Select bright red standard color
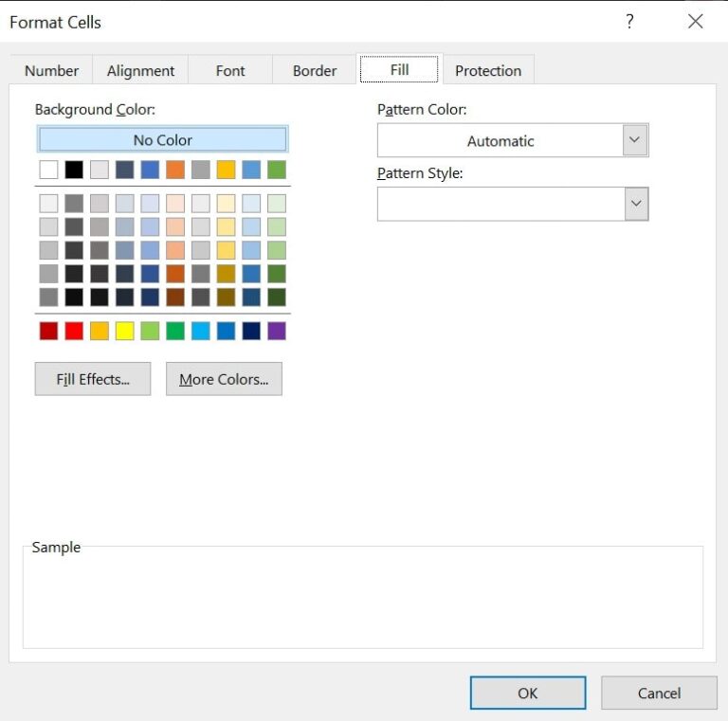 (x=74, y=331)
